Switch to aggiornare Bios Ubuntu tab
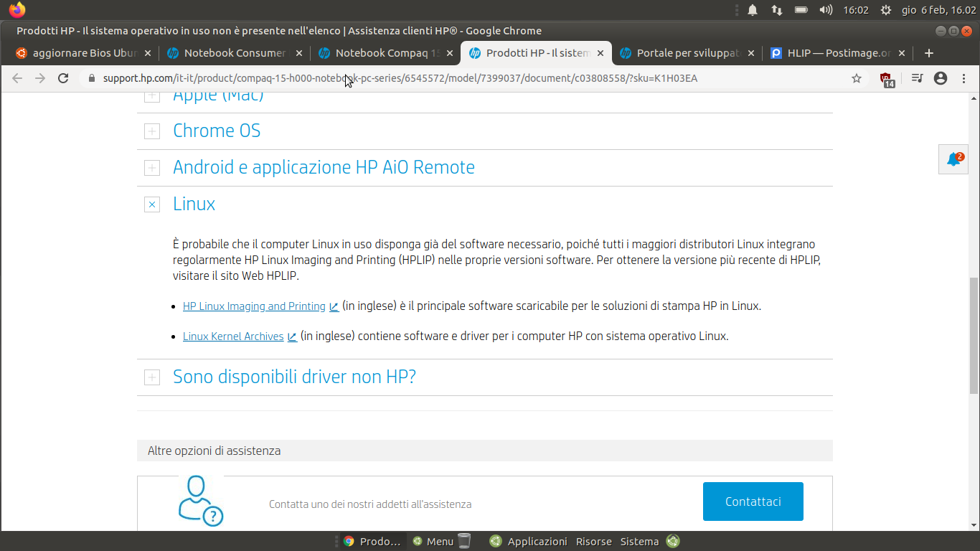 [x=83, y=53]
